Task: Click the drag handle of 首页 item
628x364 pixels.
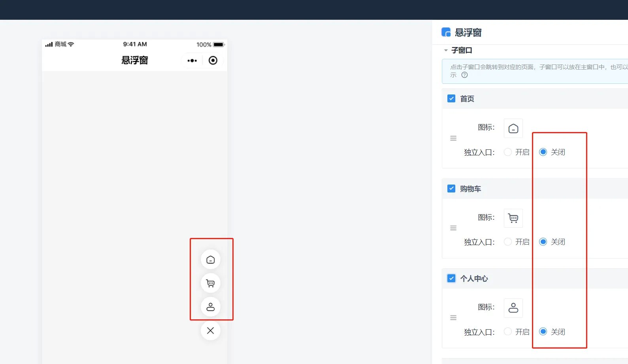Action: [x=453, y=138]
